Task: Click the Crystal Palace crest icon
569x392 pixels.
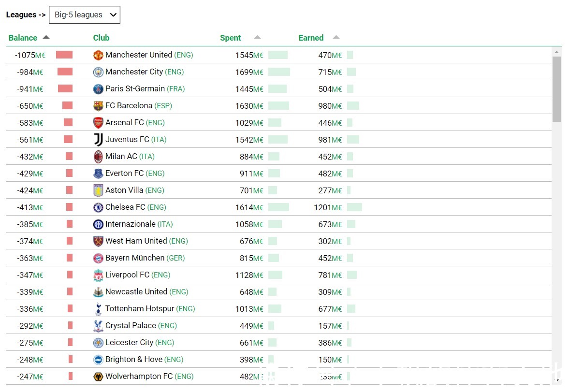Action: (x=98, y=326)
